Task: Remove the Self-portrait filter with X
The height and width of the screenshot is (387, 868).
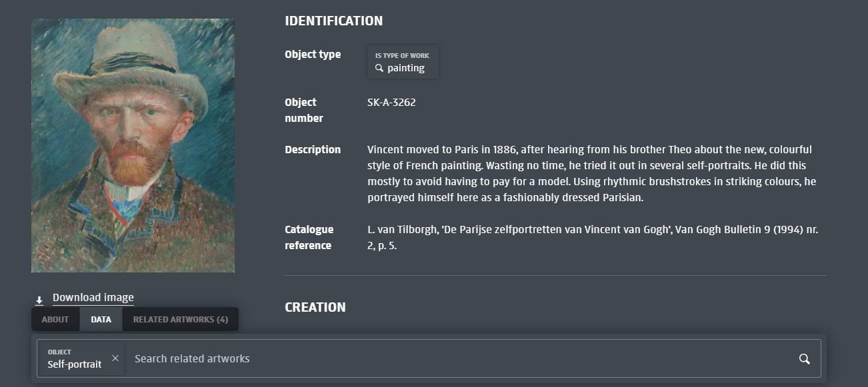Action: tap(115, 358)
